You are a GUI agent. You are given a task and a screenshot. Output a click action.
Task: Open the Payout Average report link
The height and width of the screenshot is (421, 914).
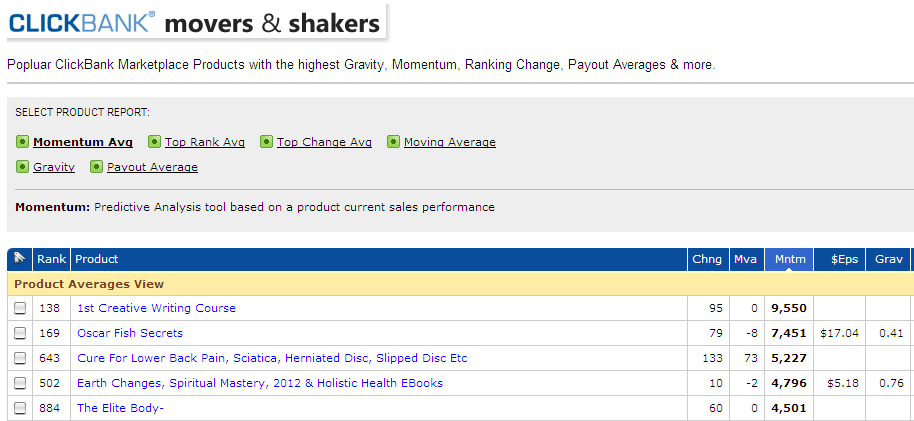[x=152, y=167]
